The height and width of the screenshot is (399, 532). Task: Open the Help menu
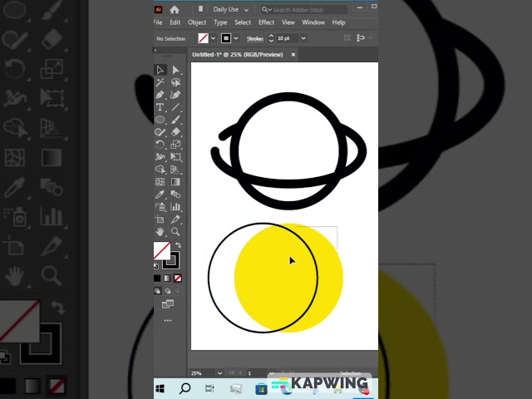click(338, 22)
